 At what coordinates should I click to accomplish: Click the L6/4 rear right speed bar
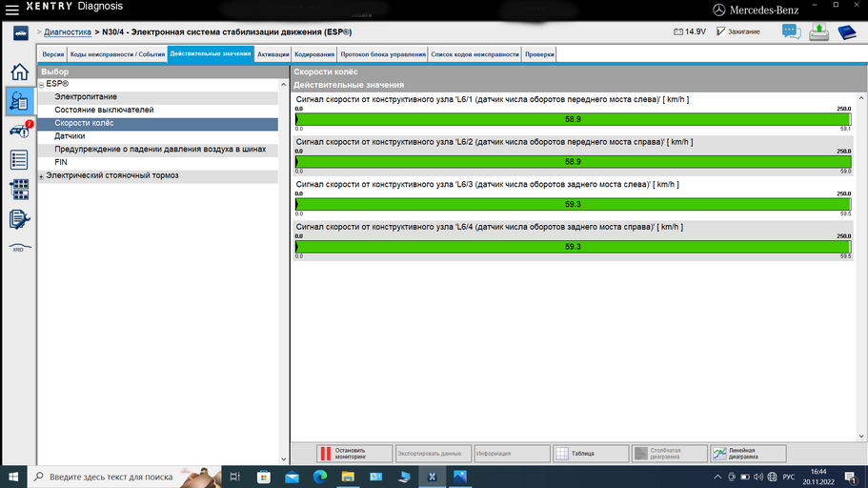tap(573, 247)
